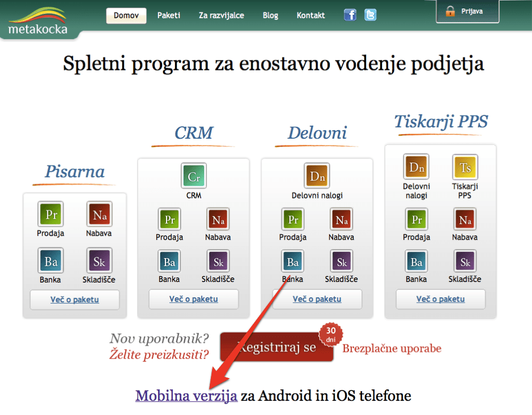532x415 pixels.
Task: Click the CRM package heading
Action: coord(194,132)
